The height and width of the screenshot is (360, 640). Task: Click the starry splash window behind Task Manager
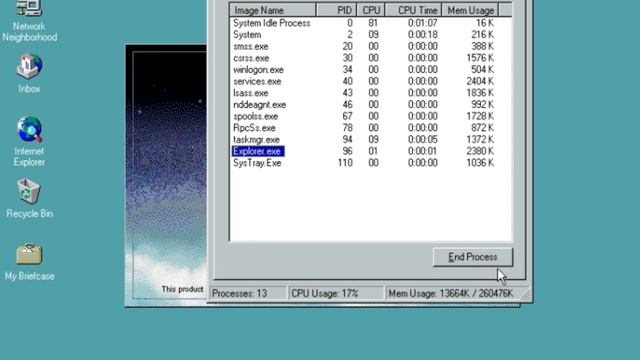[166, 176]
